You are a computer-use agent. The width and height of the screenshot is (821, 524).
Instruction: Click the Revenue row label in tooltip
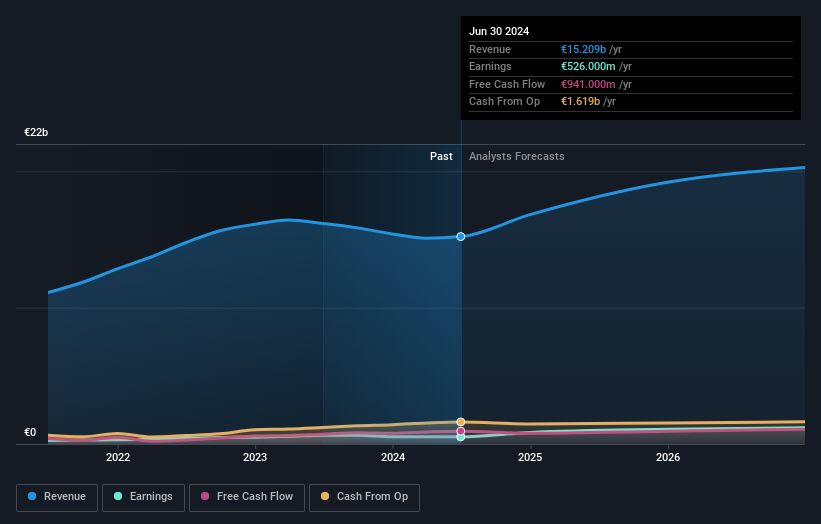pyautogui.click(x=490, y=49)
